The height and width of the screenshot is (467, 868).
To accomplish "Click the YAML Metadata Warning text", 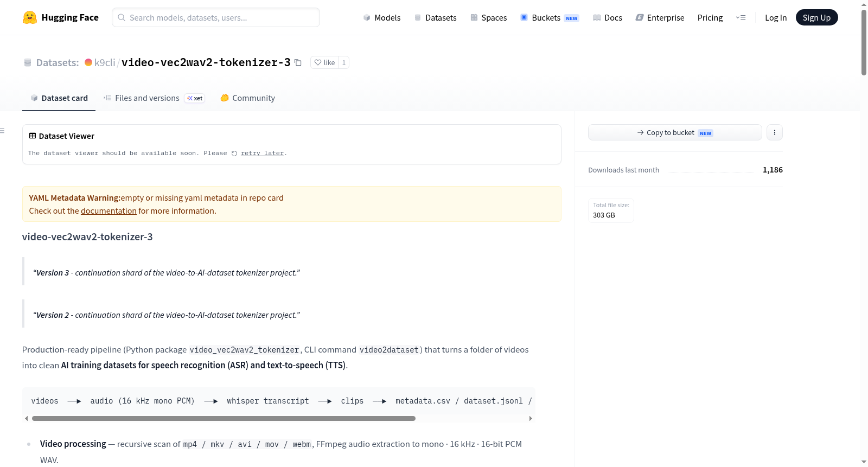I will (x=75, y=198).
